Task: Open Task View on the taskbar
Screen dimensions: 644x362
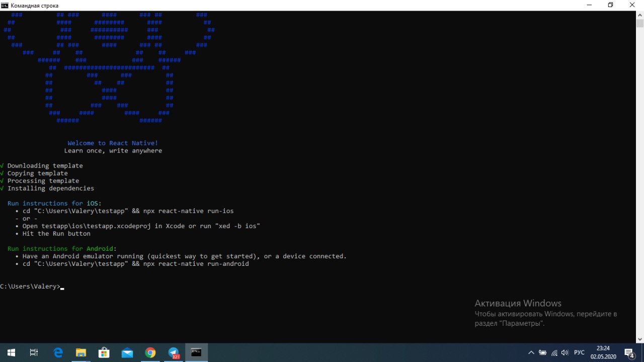Action: pyautogui.click(x=34, y=352)
